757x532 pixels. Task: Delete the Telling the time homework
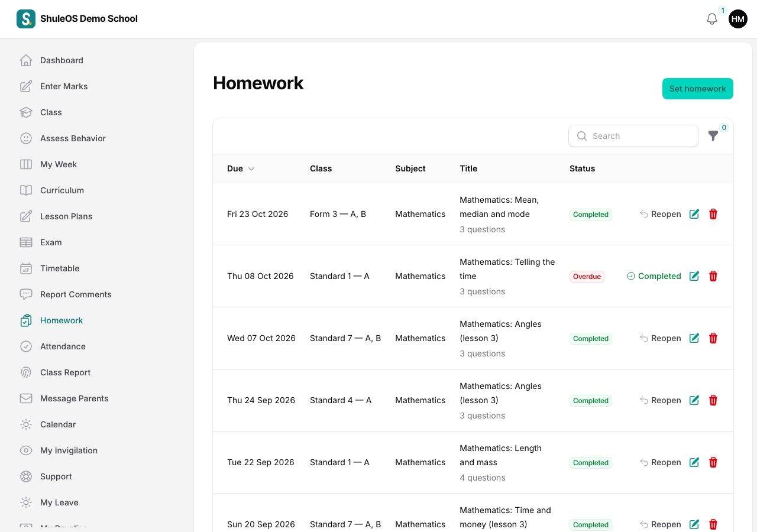(x=713, y=276)
